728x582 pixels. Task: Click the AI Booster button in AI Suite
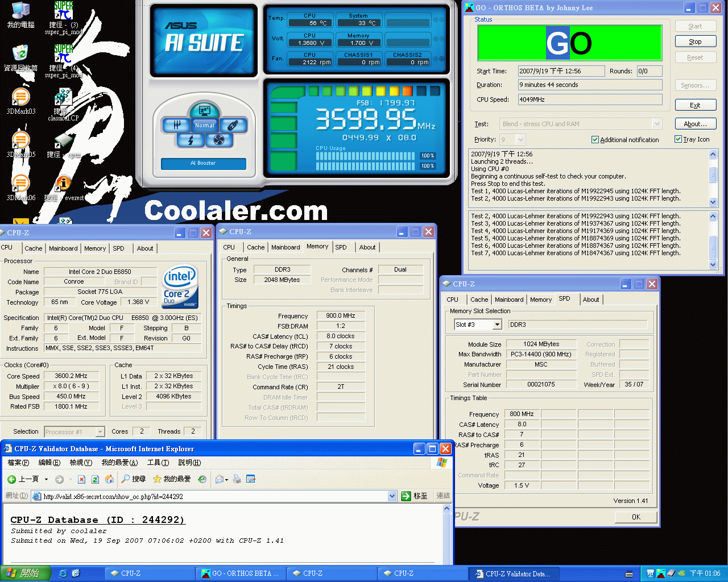pyautogui.click(x=203, y=163)
